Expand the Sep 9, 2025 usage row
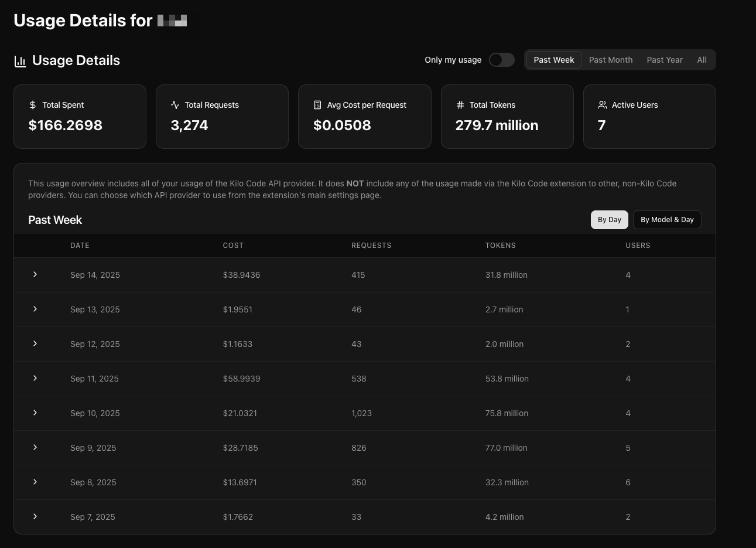Screen dimensions: 756x548 point(35,447)
